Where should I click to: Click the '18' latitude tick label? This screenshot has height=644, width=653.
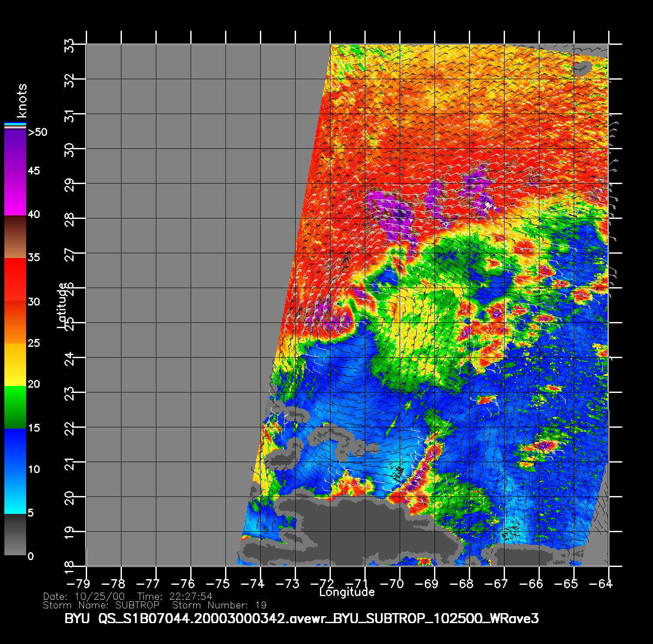70,567
